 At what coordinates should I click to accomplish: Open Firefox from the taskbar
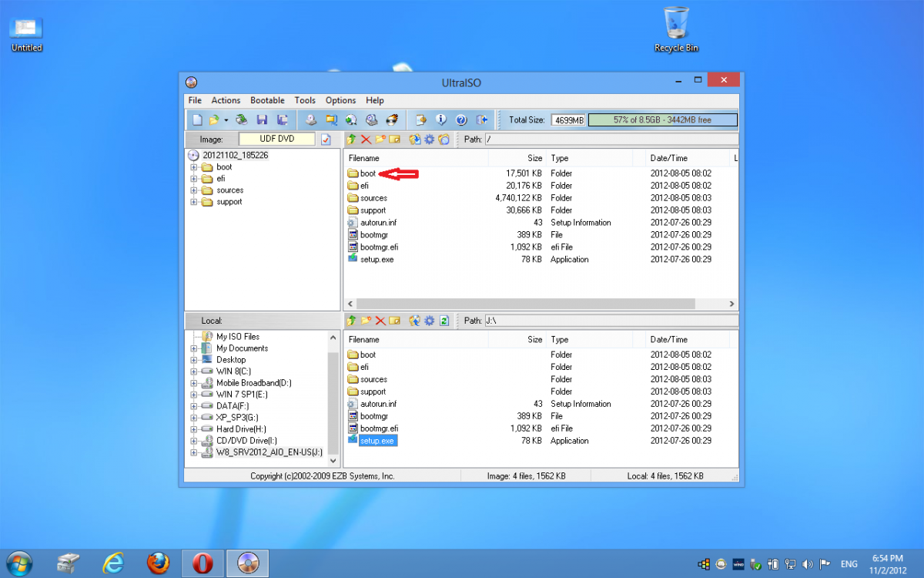pyautogui.click(x=159, y=563)
